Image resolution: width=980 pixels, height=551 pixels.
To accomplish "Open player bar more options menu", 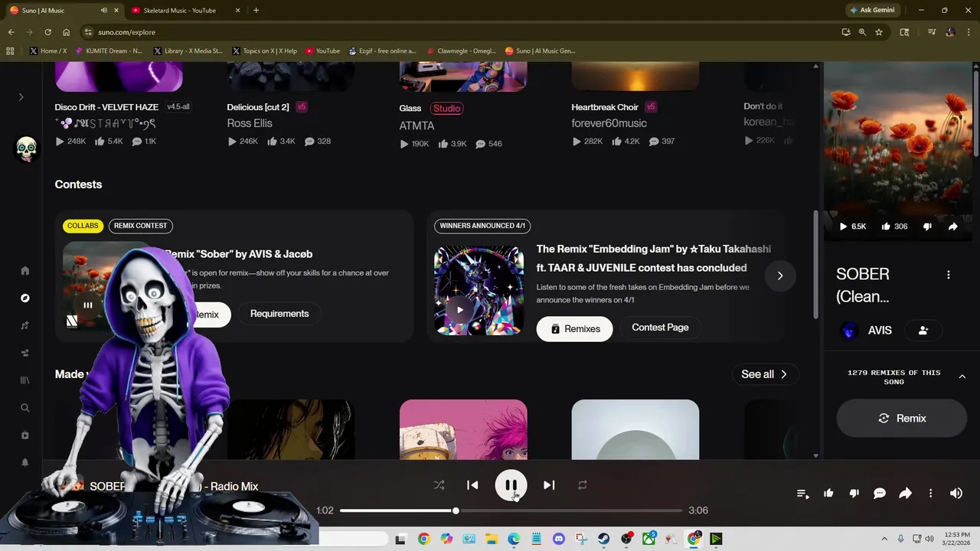I will click(x=930, y=494).
